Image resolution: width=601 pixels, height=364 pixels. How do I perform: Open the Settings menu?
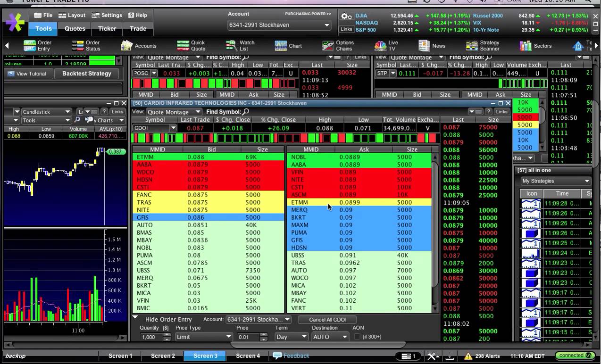[107, 15]
